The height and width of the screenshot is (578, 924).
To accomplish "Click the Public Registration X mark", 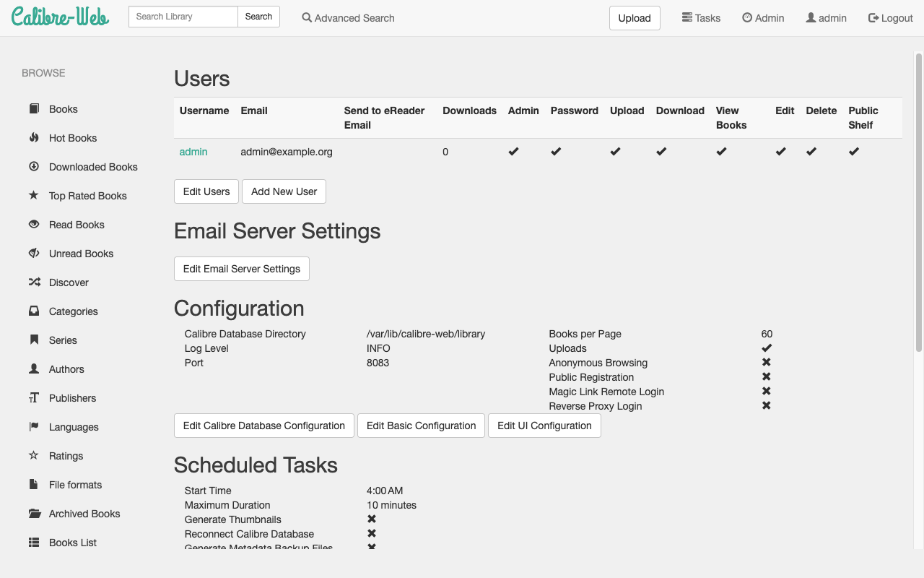I will pos(767,376).
